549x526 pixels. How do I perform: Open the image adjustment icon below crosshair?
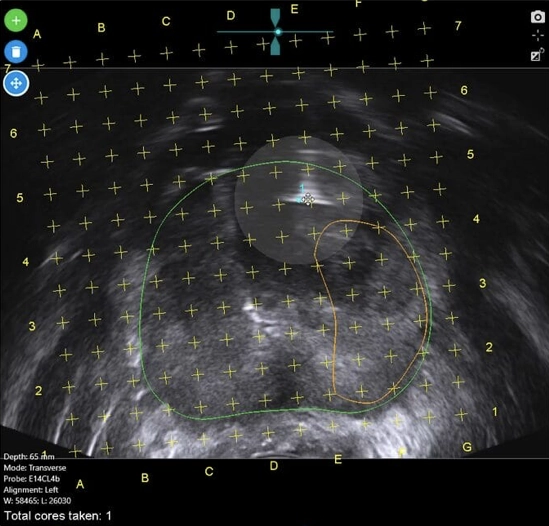(537, 55)
